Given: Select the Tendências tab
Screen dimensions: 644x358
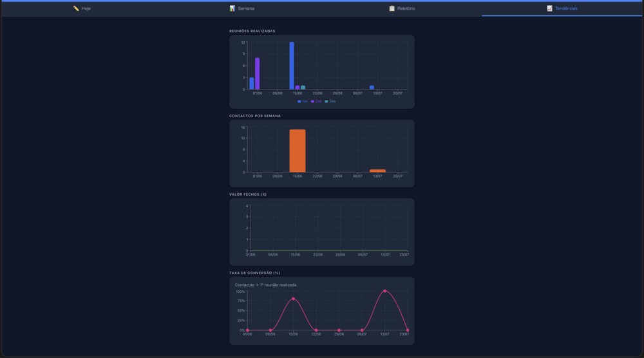Looking at the screenshot, I should [562, 8].
